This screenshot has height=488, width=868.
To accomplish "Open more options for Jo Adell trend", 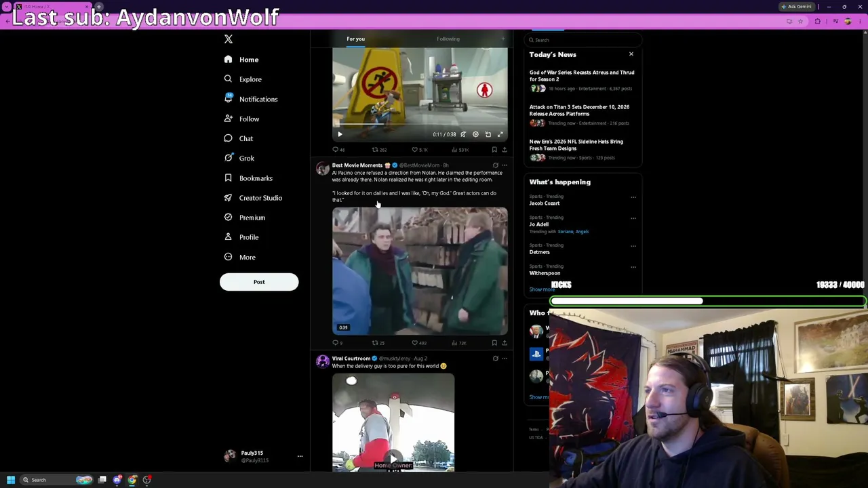I will pos(633,218).
